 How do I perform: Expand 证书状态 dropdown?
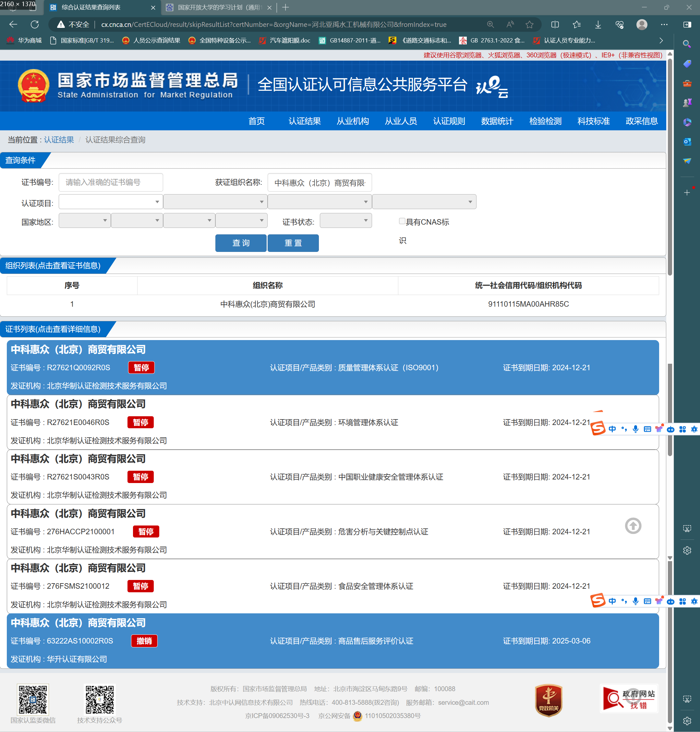pyautogui.click(x=346, y=220)
